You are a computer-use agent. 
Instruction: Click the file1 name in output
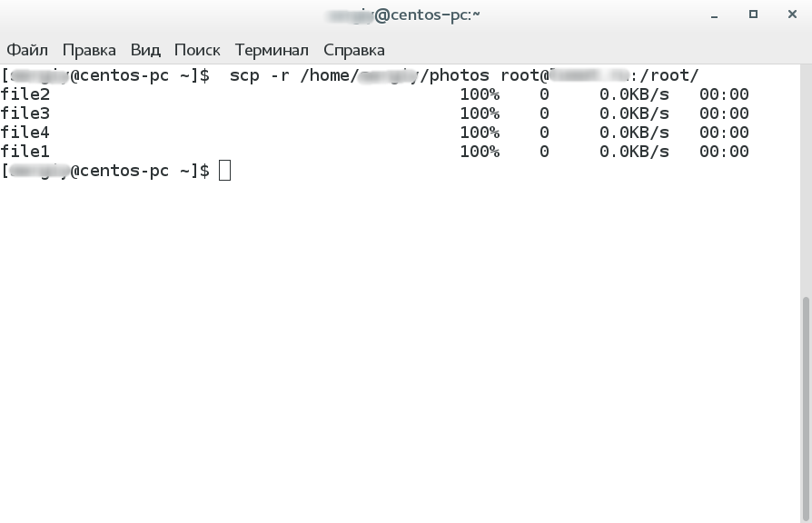click(x=25, y=152)
